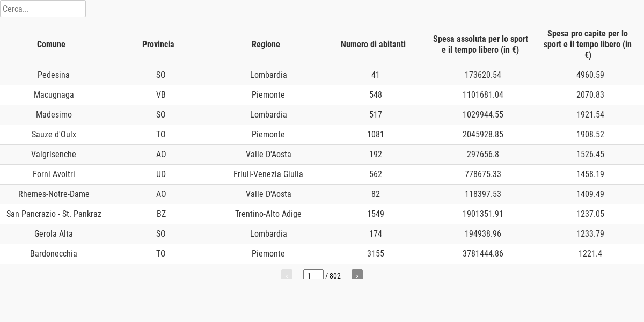This screenshot has width=644, height=322.
Task: Sort by Comune column header
Action: pyautogui.click(x=51, y=45)
